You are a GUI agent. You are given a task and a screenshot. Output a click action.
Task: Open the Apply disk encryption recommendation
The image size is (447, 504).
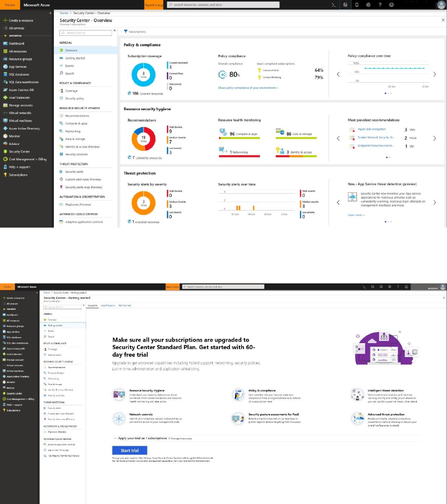[x=372, y=129]
